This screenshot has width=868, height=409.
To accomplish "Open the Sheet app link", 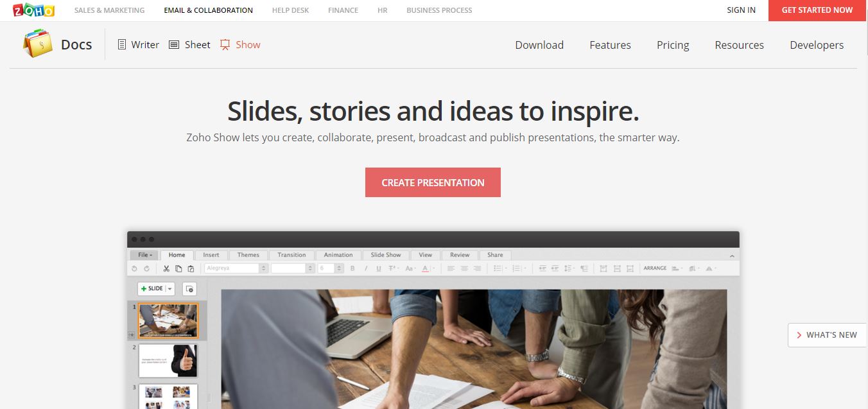I will pyautogui.click(x=189, y=44).
